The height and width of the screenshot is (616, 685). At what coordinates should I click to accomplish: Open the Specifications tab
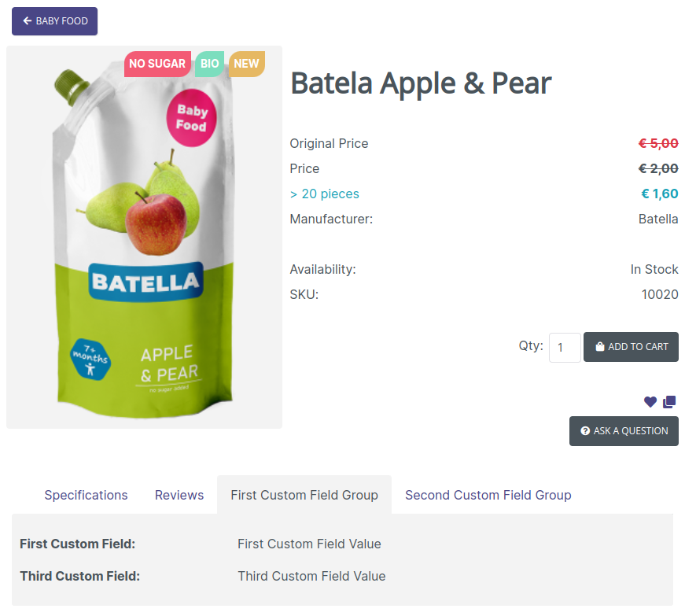[x=86, y=495]
